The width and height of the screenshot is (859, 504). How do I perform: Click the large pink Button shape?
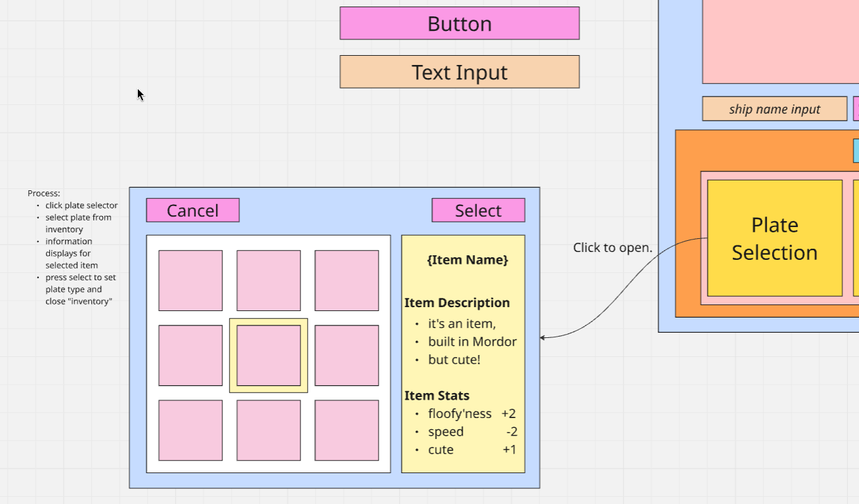tap(459, 24)
